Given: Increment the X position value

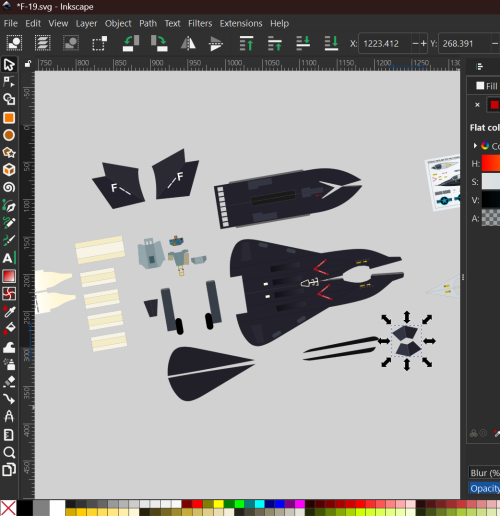Looking at the screenshot, I should pyautogui.click(x=423, y=43).
